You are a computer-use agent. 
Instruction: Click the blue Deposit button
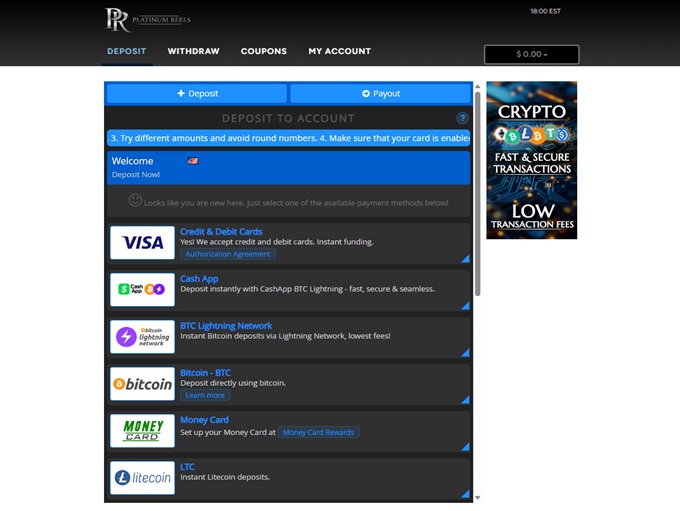[x=197, y=93]
